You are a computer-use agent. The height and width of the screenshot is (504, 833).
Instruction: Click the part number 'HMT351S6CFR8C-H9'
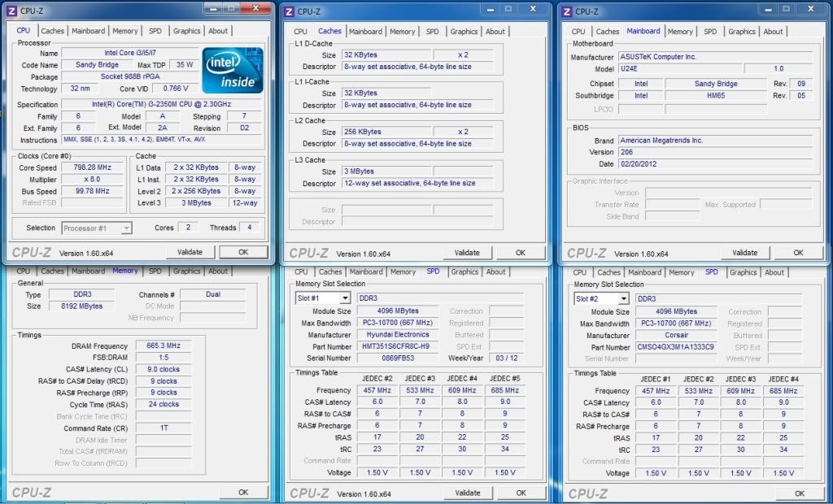398,346
